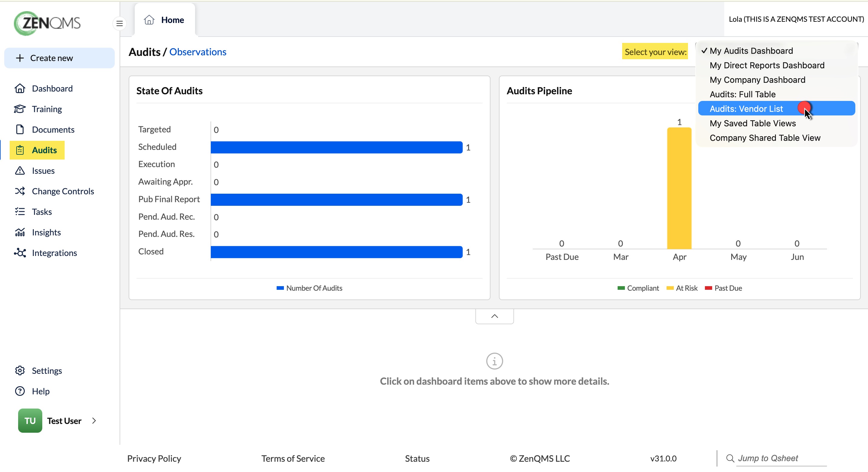Open Insights from sidebar
This screenshot has width=868, height=472.
pyautogui.click(x=46, y=232)
